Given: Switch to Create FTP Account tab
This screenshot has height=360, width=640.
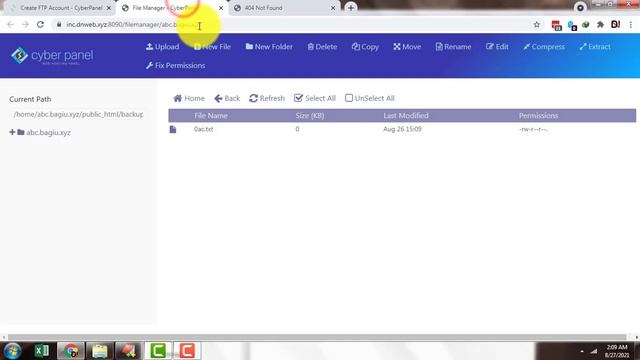Looking at the screenshot, I should click(x=61, y=8).
